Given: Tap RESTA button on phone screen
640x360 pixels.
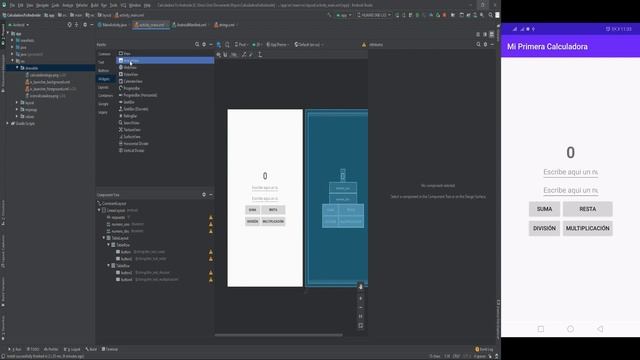Looking at the screenshot, I should (587, 209).
